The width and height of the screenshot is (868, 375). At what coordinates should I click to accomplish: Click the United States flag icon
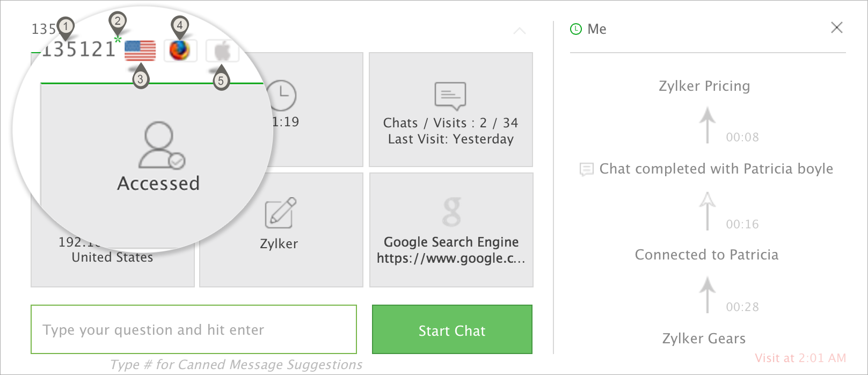pos(140,51)
